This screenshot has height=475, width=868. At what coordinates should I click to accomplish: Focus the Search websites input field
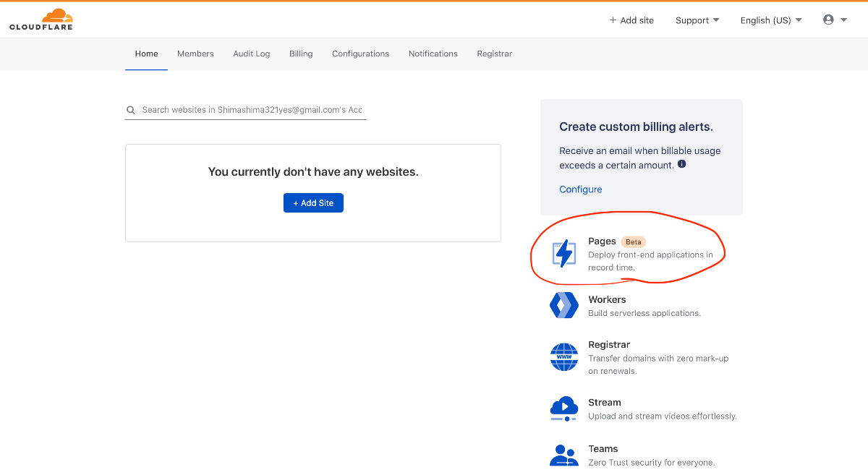pyautogui.click(x=246, y=110)
